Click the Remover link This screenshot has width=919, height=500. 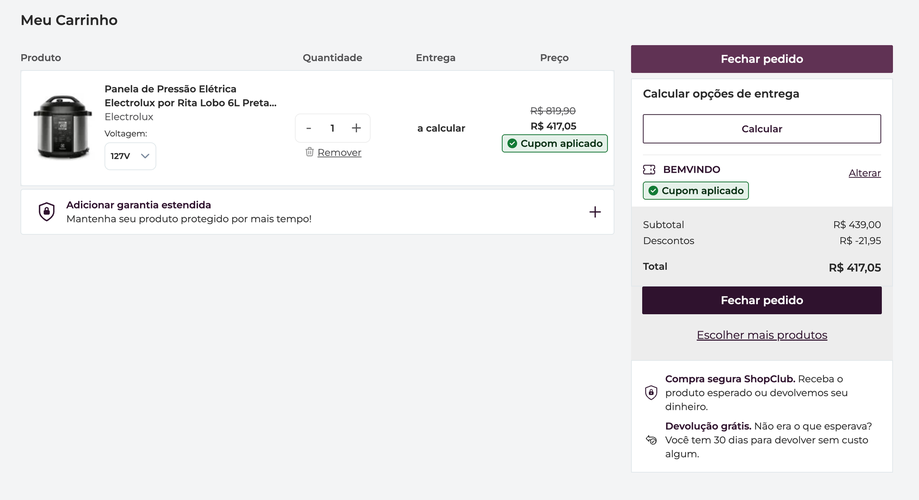(339, 152)
